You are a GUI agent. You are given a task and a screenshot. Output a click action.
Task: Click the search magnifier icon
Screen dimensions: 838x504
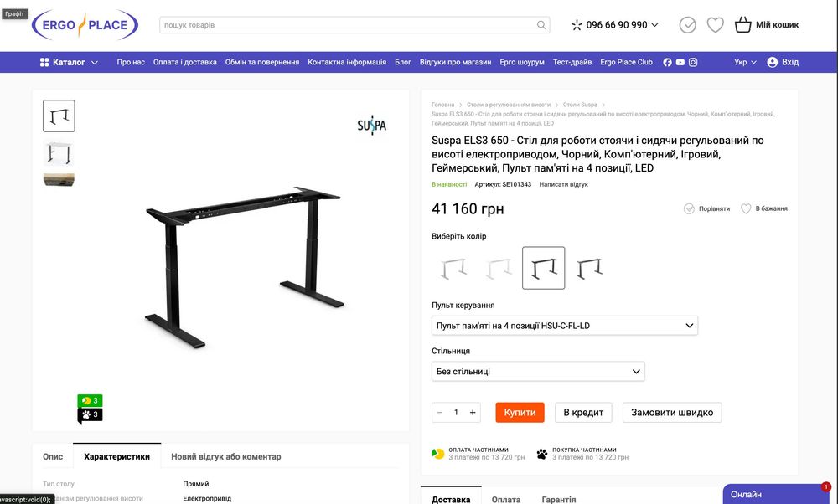[x=541, y=25]
